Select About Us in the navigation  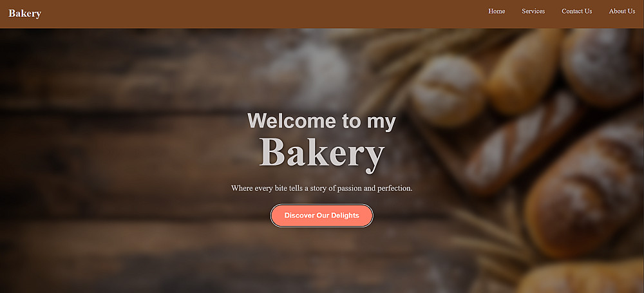tap(622, 11)
